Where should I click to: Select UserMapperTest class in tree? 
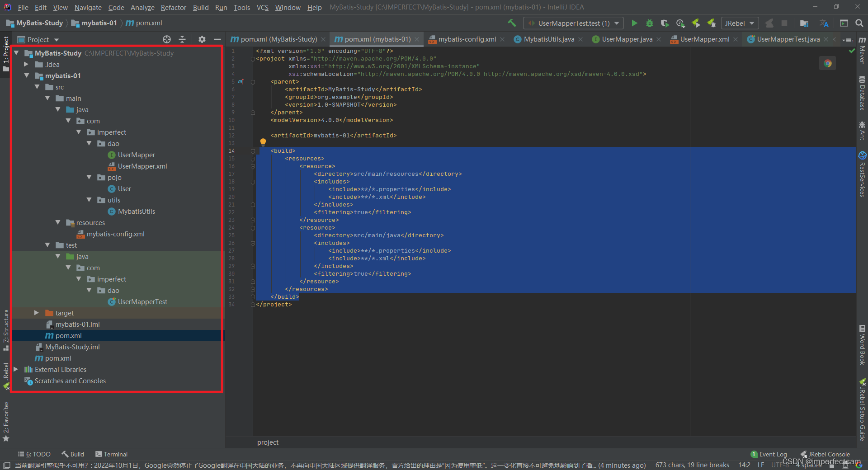pos(137,301)
